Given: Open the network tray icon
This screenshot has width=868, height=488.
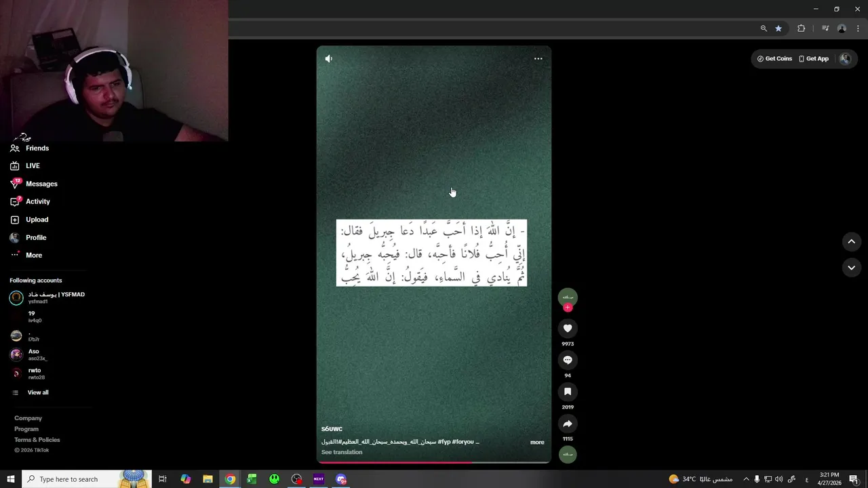Looking at the screenshot, I should point(768,479).
